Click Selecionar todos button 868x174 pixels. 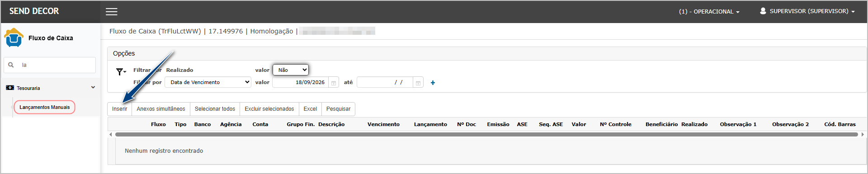(215, 109)
